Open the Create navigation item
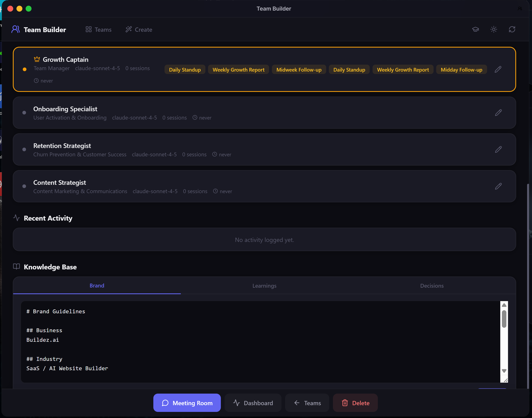The image size is (532, 418). click(139, 30)
